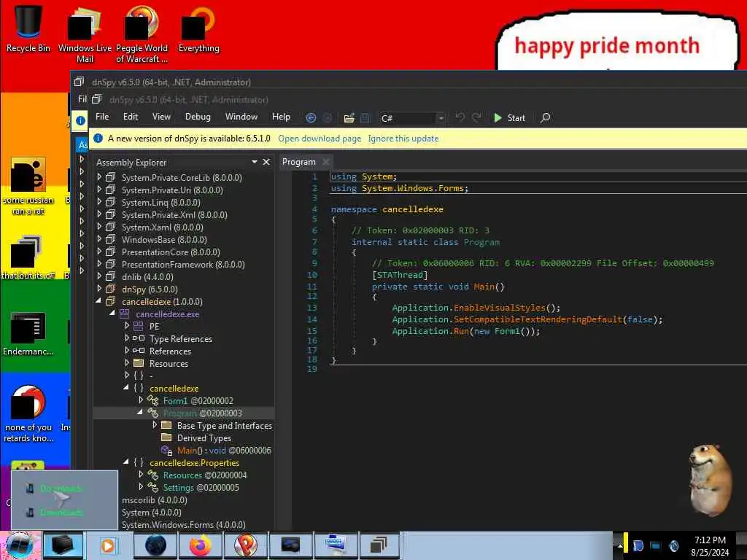
Task: Expand the Form1 @02000002 class node
Action: (141, 400)
